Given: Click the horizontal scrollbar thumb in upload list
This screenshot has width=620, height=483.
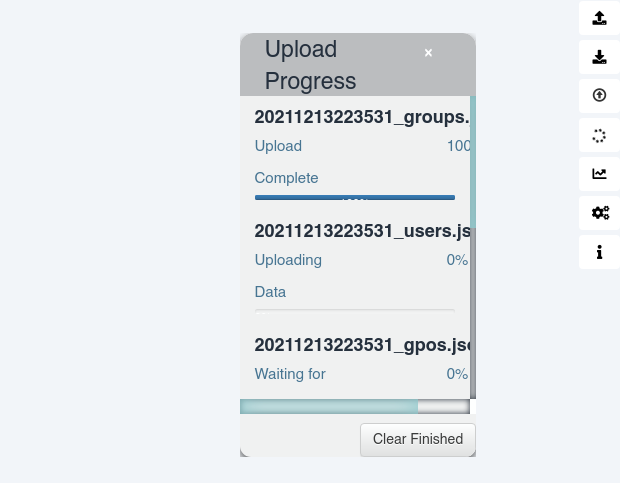Looking at the screenshot, I should point(329,406).
